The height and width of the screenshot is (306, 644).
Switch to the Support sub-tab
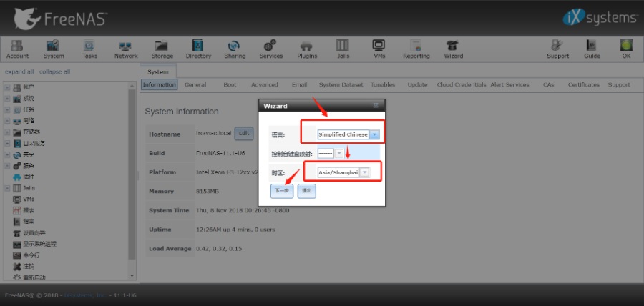click(619, 85)
